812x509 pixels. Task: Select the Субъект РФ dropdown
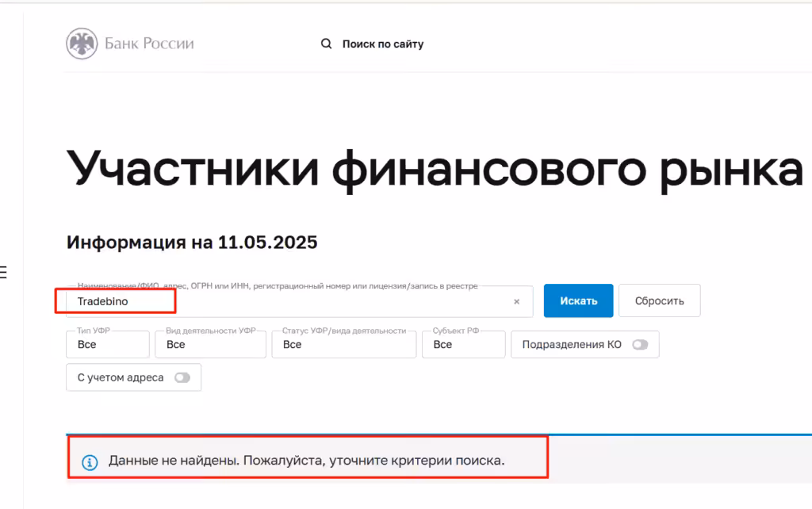(x=463, y=344)
